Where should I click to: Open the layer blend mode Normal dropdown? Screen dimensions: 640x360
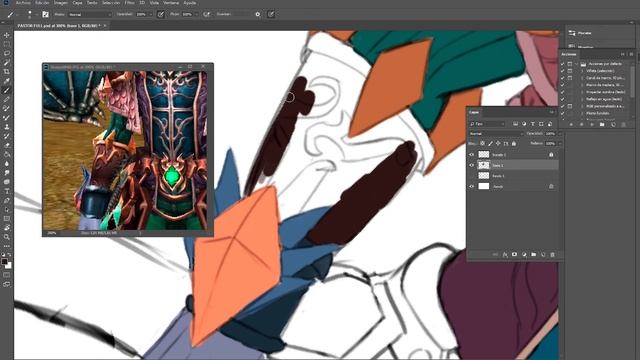(x=496, y=133)
